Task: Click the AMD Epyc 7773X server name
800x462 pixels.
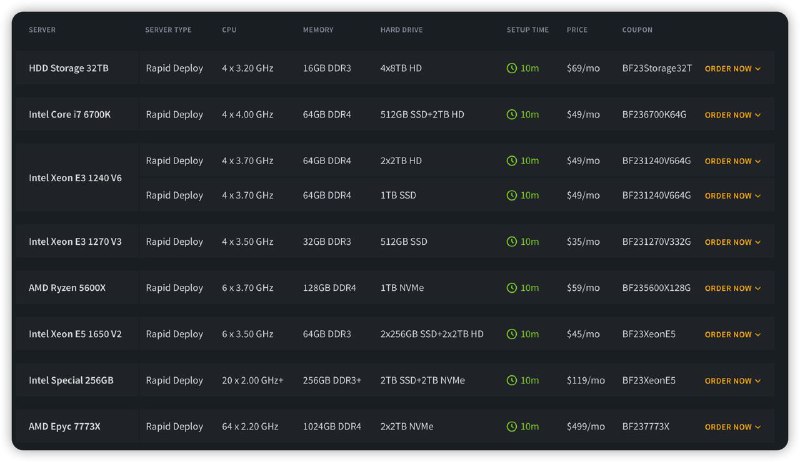Action: [64, 427]
